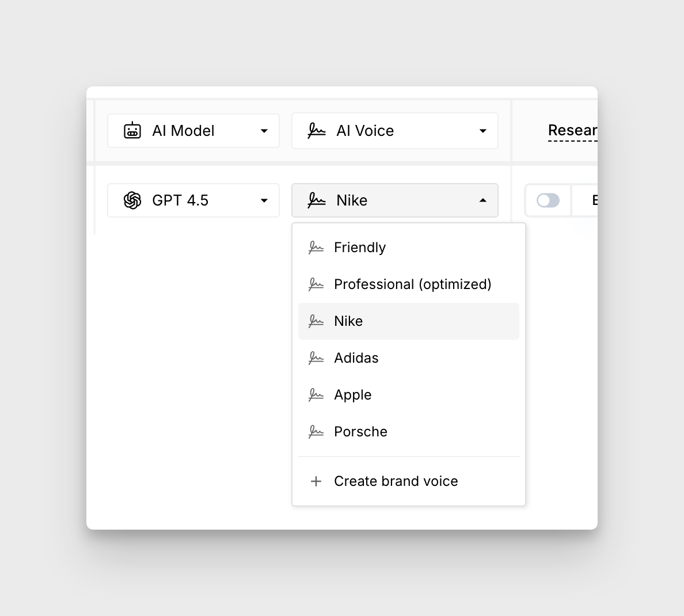684x616 pixels.
Task: Collapse the Nike voice dropdown arrow
Action: click(x=482, y=200)
